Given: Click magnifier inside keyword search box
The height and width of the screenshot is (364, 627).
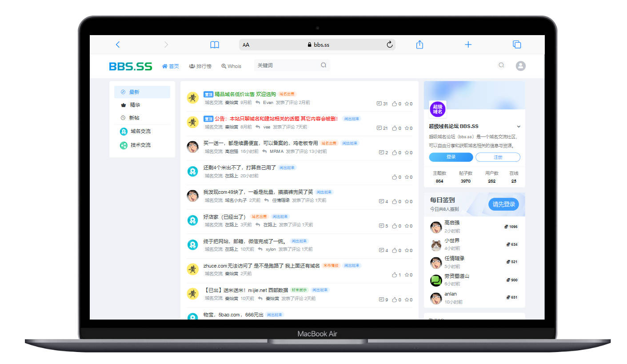Looking at the screenshot, I should (x=323, y=65).
